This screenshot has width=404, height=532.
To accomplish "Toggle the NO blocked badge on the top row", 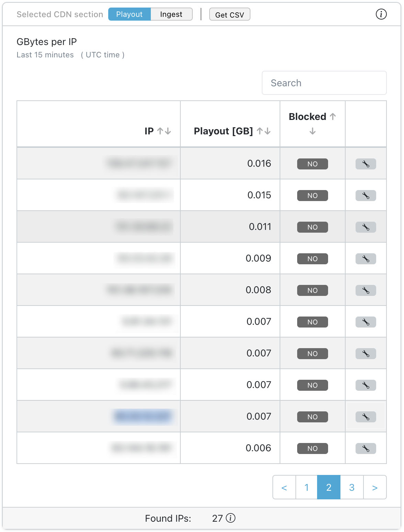I will pos(312,164).
